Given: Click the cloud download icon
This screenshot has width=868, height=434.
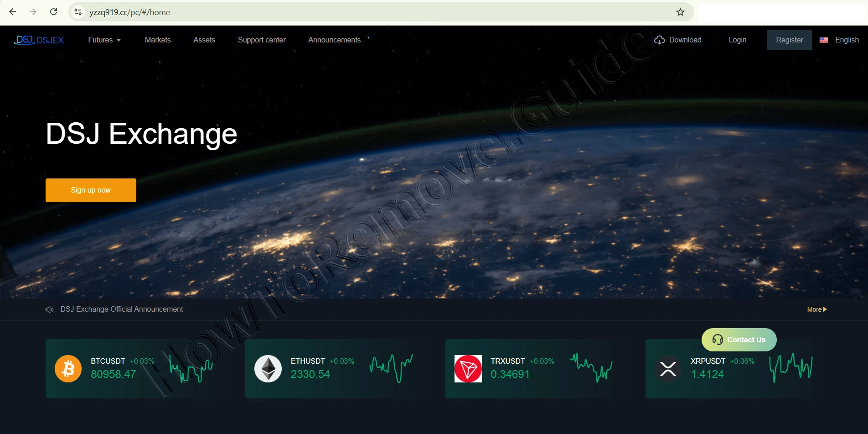Looking at the screenshot, I should pyautogui.click(x=660, y=40).
